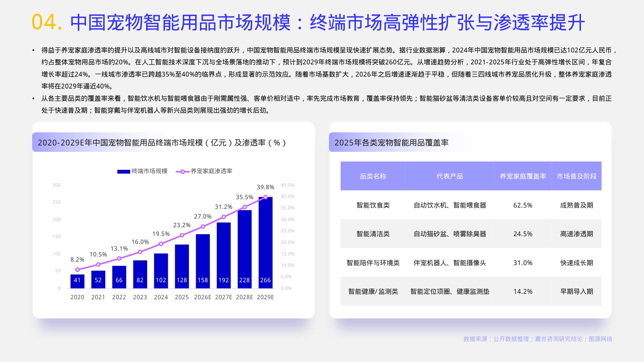
Task: Click the 62.5% coverage cell
Action: (x=523, y=205)
